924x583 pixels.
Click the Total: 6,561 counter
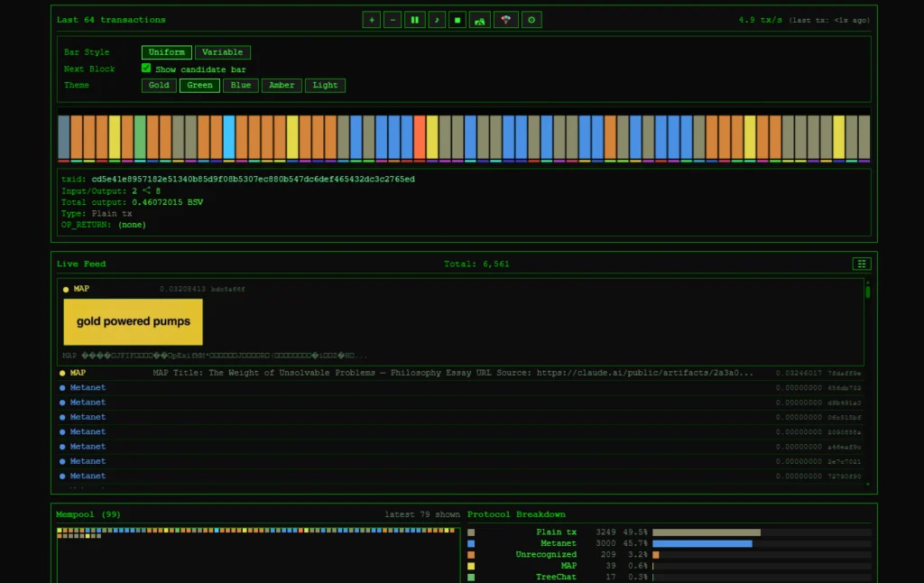(476, 264)
